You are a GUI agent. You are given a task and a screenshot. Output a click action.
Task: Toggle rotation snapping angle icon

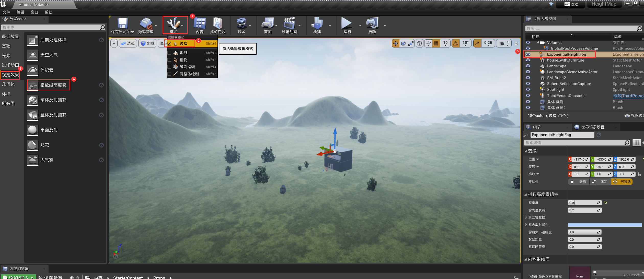click(x=455, y=43)
